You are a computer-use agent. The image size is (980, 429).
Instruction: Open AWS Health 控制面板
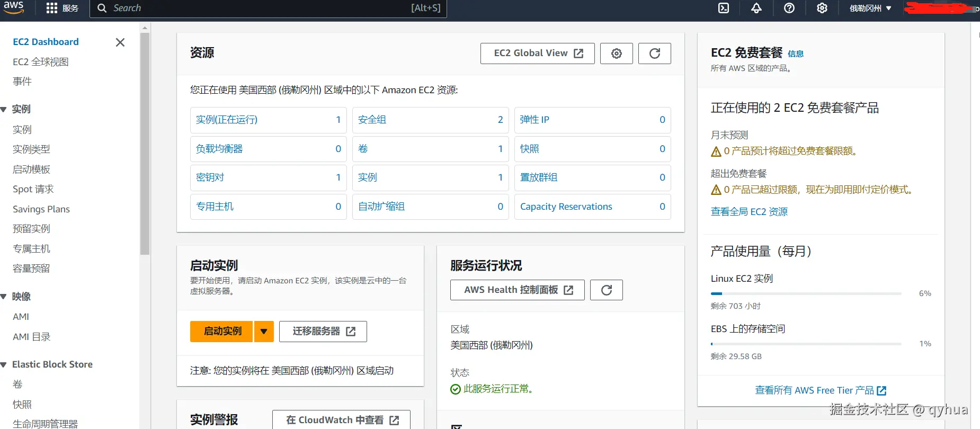[x=518, y=290]
